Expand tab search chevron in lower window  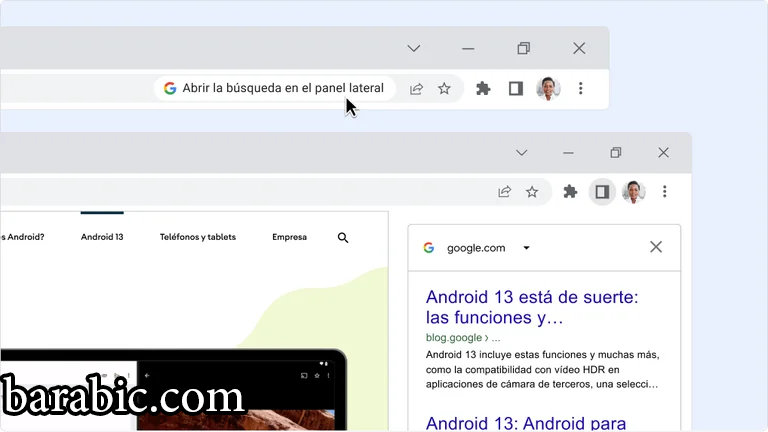(521, 153)
